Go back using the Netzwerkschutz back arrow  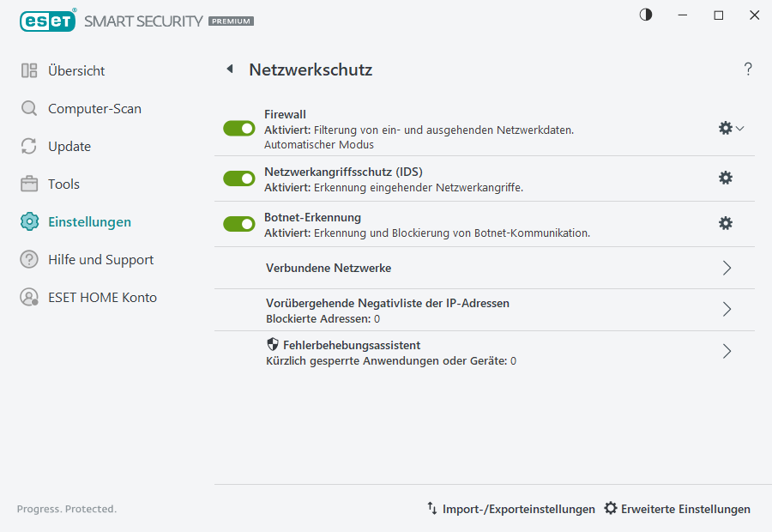pyautogui.click(x=229, y=69)
